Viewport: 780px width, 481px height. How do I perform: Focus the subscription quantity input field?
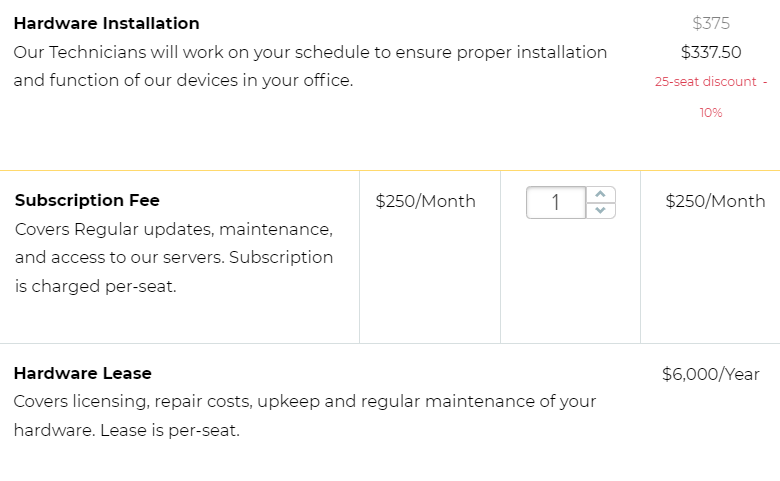[x=556, y=202]
